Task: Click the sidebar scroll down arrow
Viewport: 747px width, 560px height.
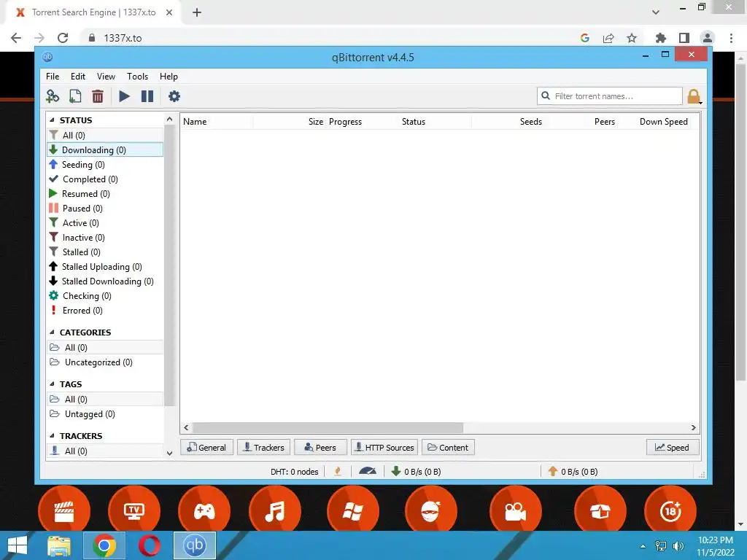Action: (x=169, y=454)
